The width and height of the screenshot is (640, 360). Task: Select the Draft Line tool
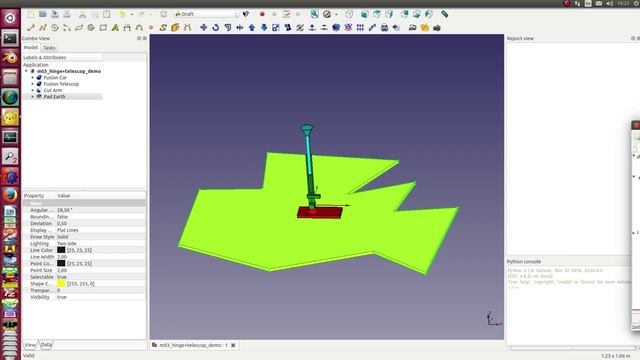(31, 28)
